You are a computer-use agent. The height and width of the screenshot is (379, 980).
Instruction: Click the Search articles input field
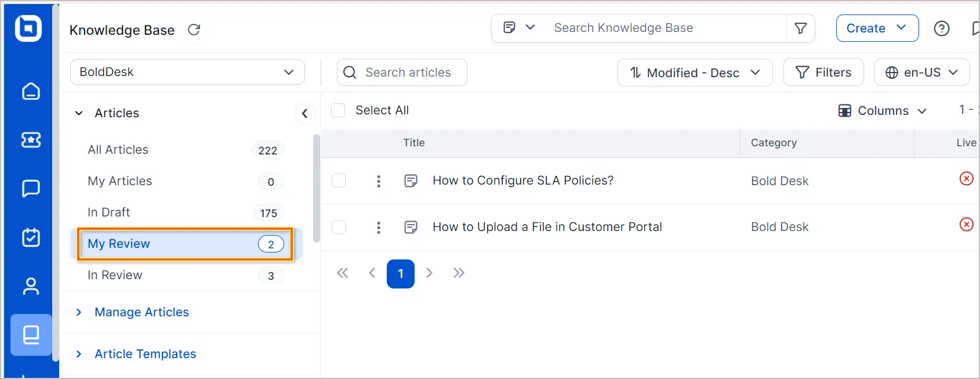click(402, 73)
